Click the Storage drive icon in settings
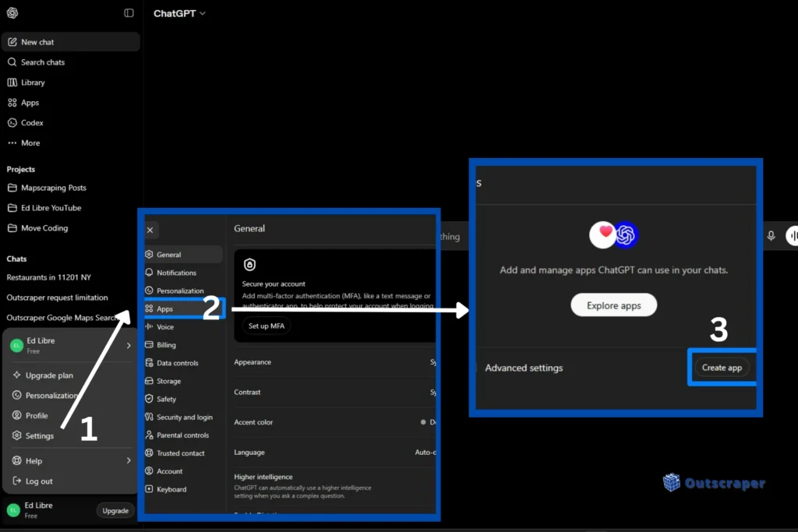The width and height of the screenshot is (798, 532). [149, 380]
